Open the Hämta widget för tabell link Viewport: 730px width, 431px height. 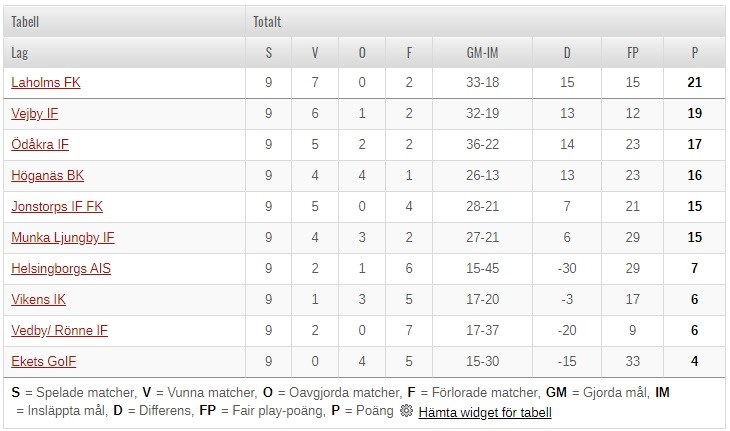coord(485,412)
